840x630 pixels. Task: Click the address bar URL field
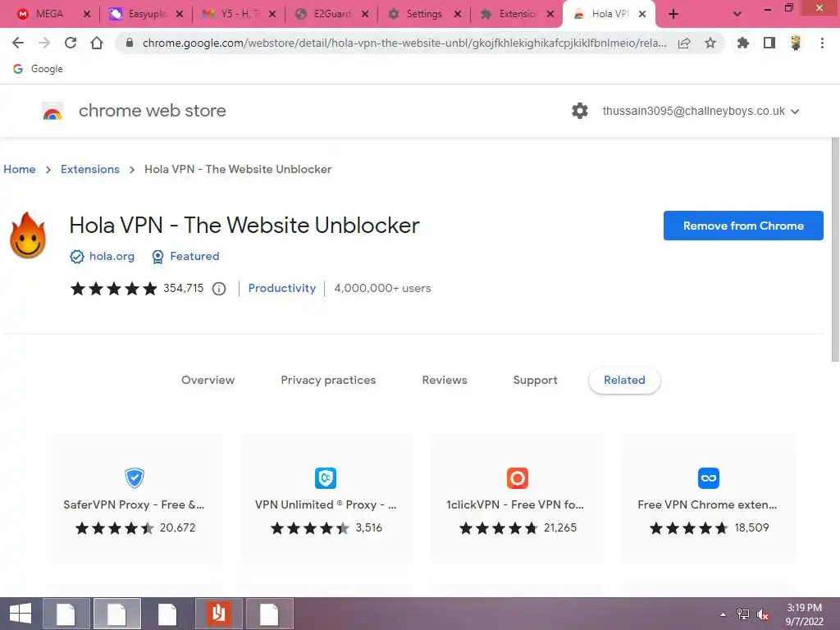click(404, 43)
